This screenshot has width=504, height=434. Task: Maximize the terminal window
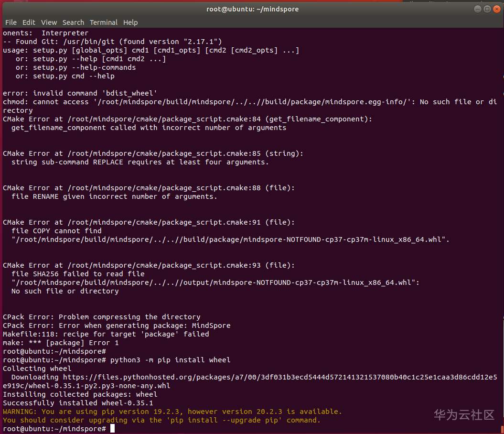pos(487,9)
